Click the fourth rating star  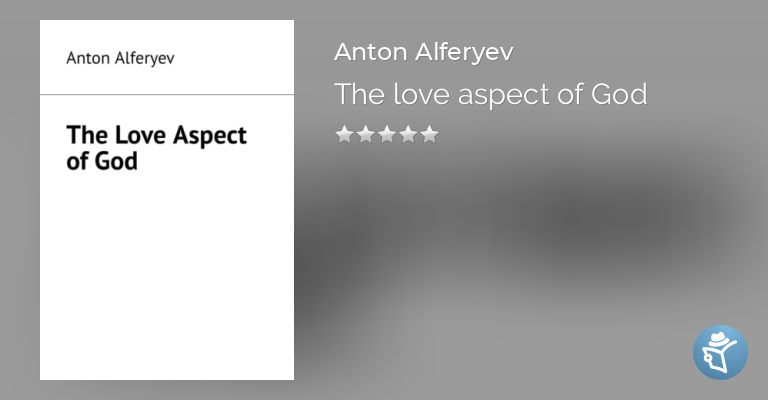(x=408, y=134)
